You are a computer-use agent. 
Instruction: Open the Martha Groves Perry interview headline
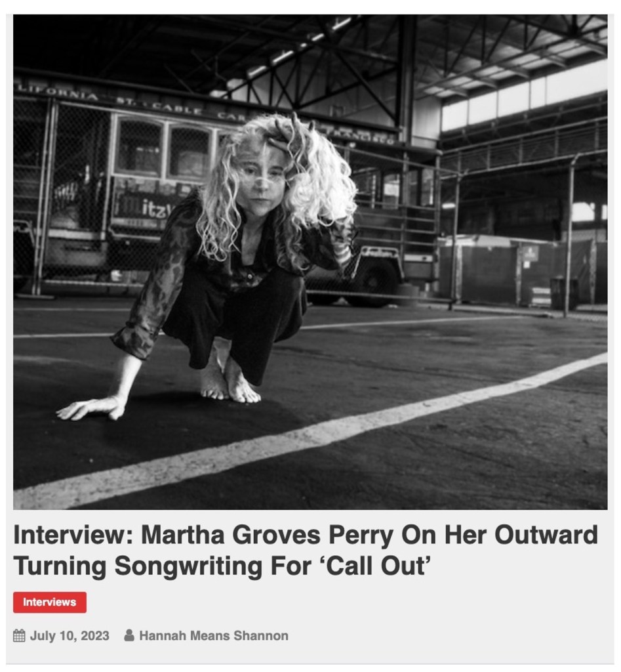(x=306, y=550)
